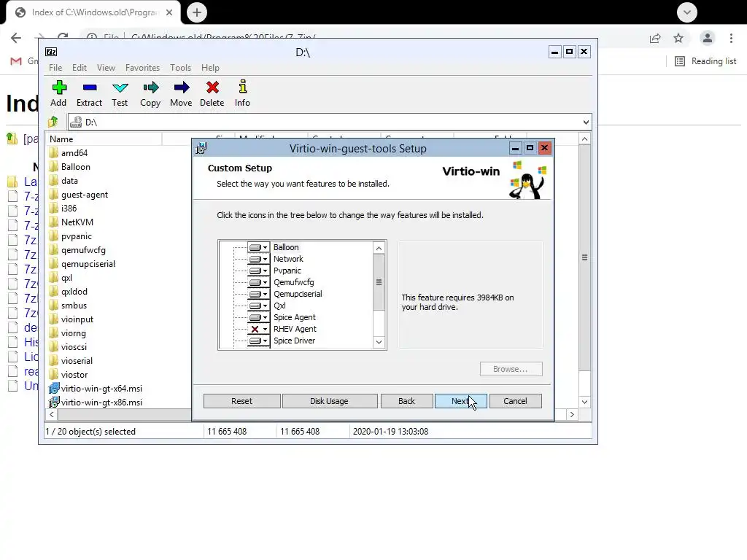Select virtio-win-gt-x86.msi file

coord(96,402)
